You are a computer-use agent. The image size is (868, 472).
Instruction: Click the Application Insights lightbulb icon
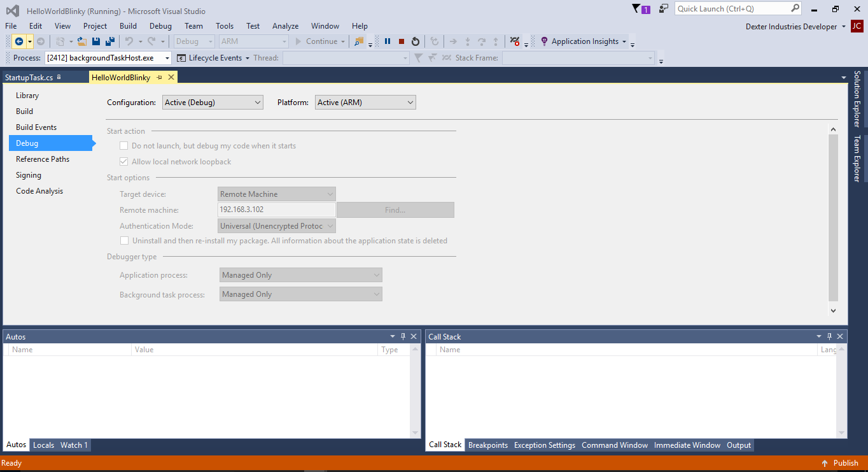(544, 41)
